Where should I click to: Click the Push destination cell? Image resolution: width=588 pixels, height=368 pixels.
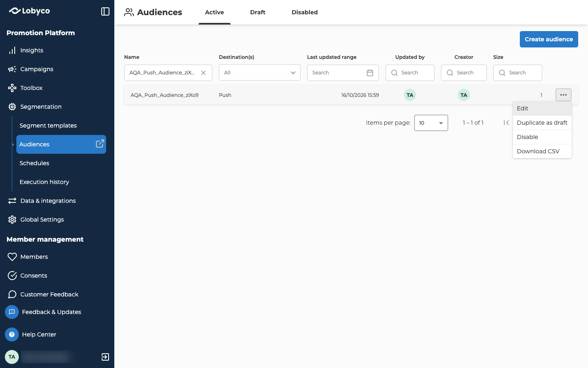pos(225,95)
